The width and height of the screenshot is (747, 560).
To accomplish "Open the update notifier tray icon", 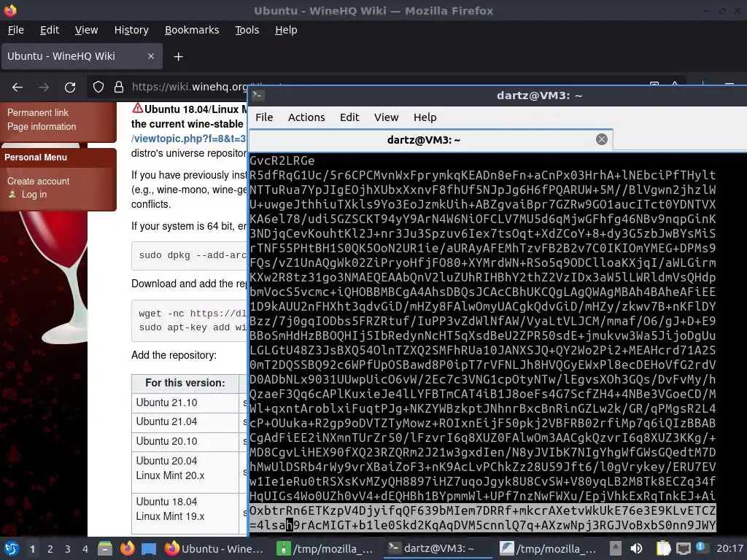I will (x=701, y=548).
